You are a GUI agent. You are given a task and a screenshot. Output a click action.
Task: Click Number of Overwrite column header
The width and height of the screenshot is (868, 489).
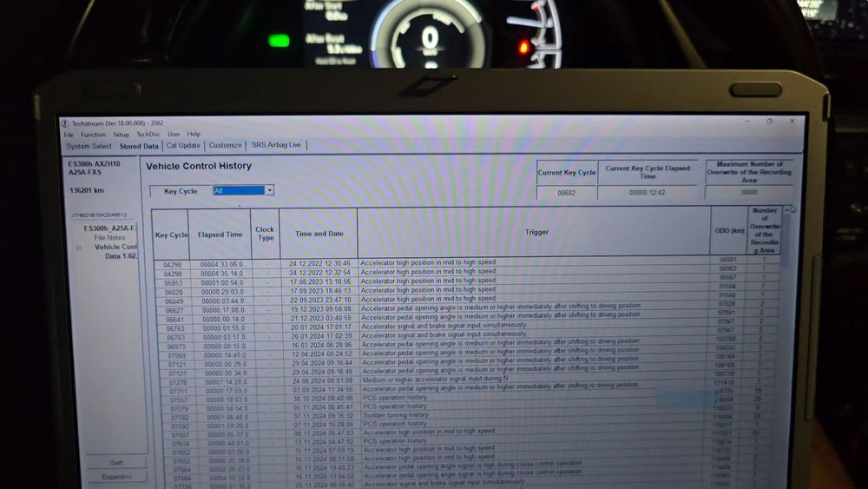tap(765, 230)
